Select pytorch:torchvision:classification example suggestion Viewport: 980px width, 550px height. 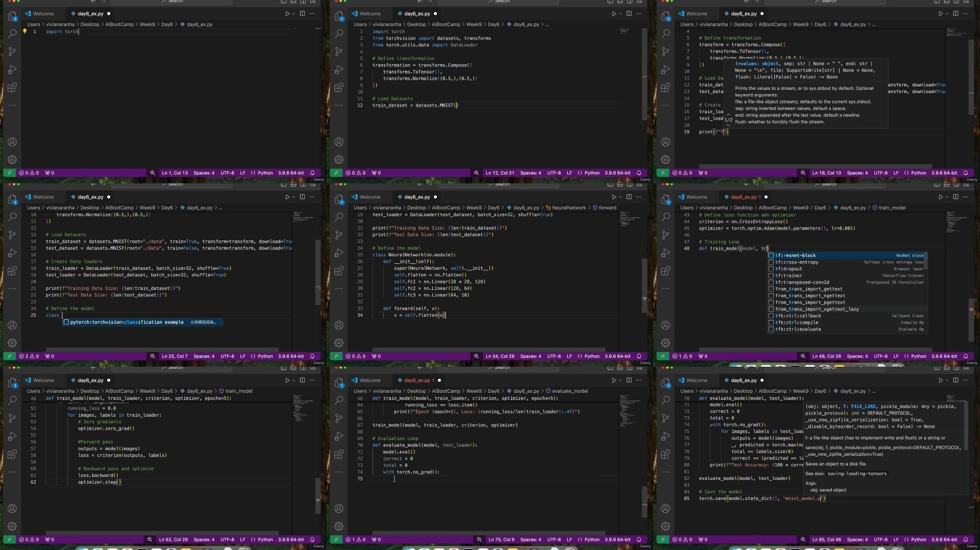(142, 322)
